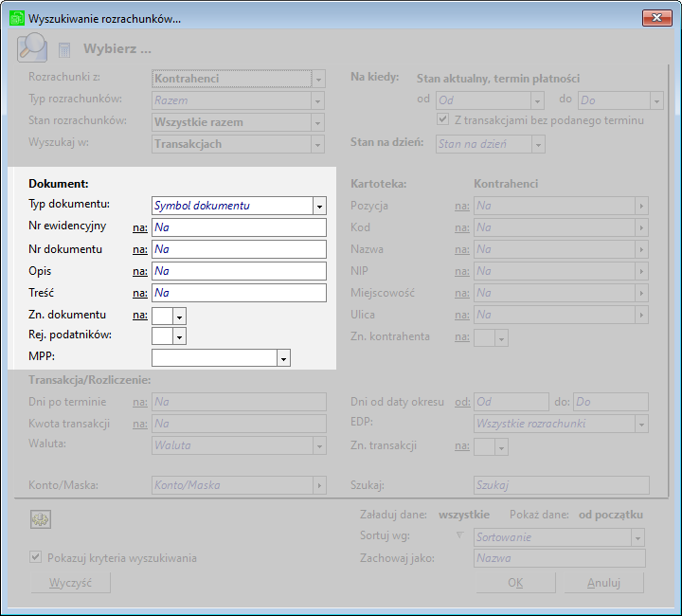Expand the 'Stan rozrachunków' dropdown
The image size is (682, 616).
318,122
